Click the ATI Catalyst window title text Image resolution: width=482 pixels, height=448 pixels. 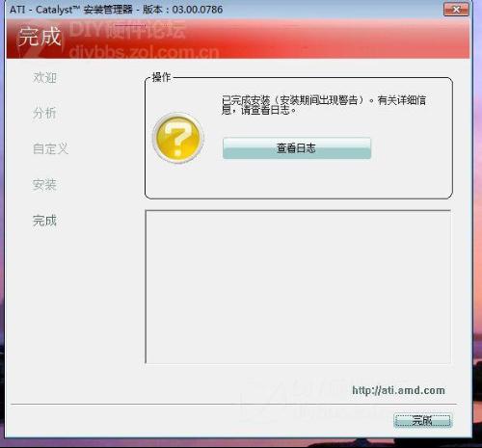(117, 10)
